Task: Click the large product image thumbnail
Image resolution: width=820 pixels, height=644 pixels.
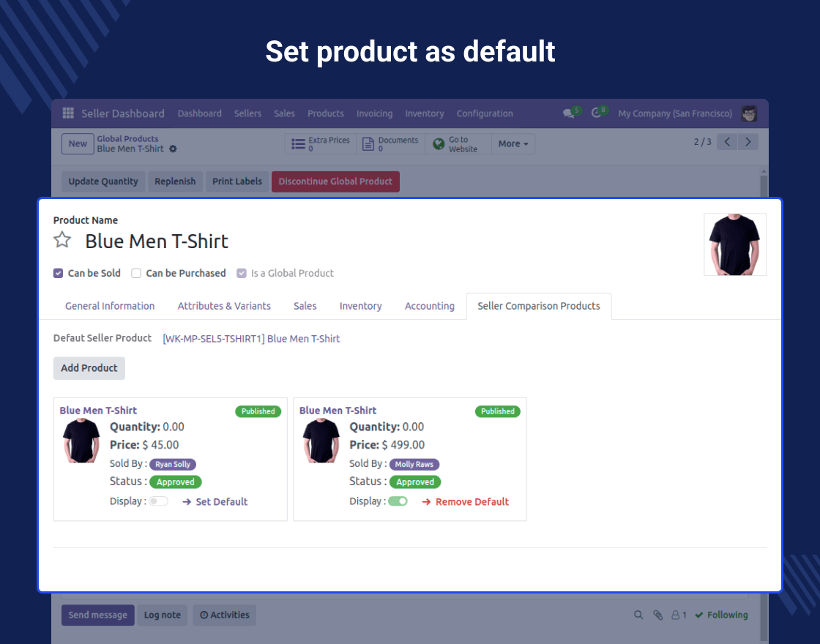Action: 735,244
